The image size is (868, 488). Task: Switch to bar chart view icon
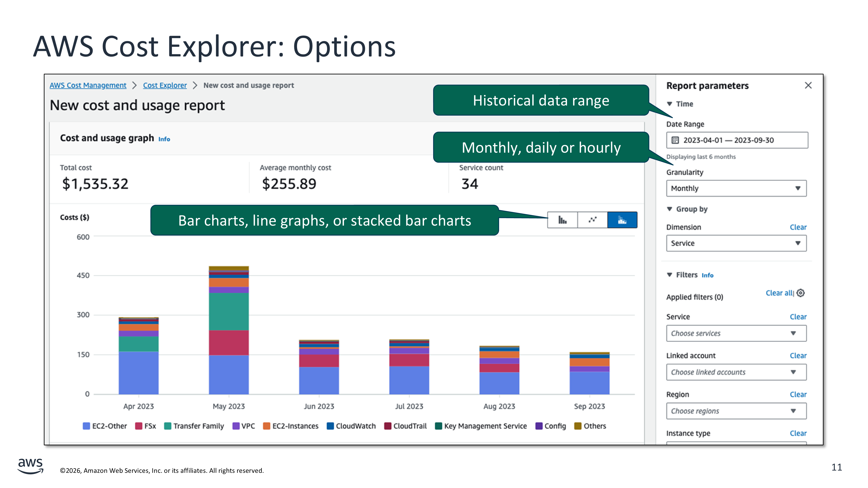562,220
